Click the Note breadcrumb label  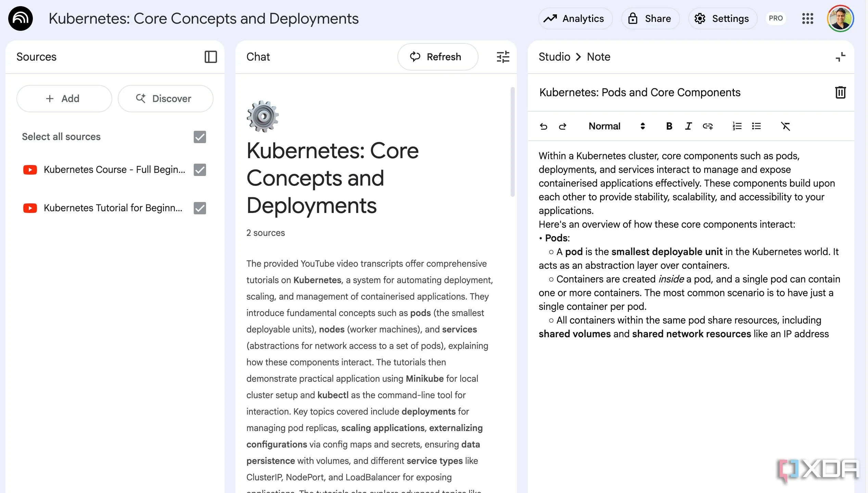coord(598,57)
